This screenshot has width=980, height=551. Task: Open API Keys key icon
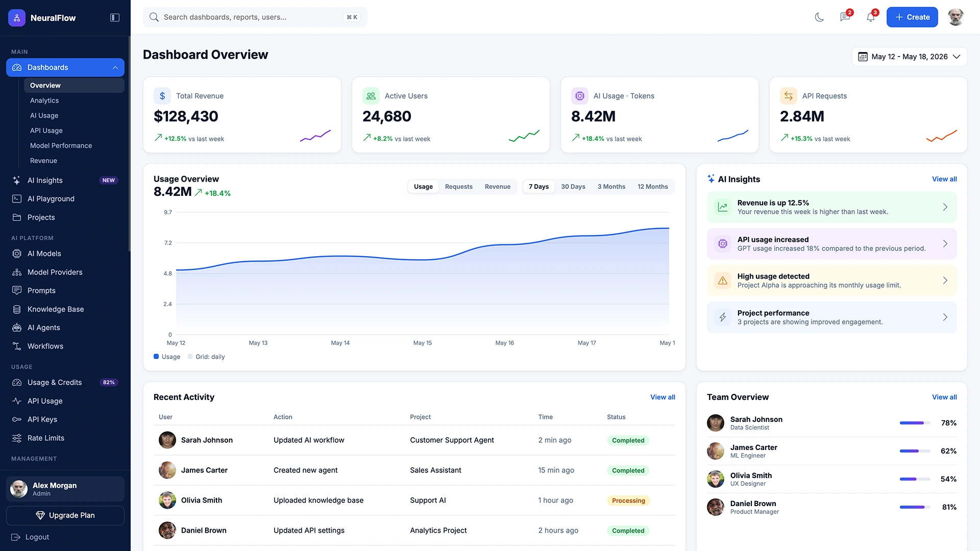click(x=17, y=419)
